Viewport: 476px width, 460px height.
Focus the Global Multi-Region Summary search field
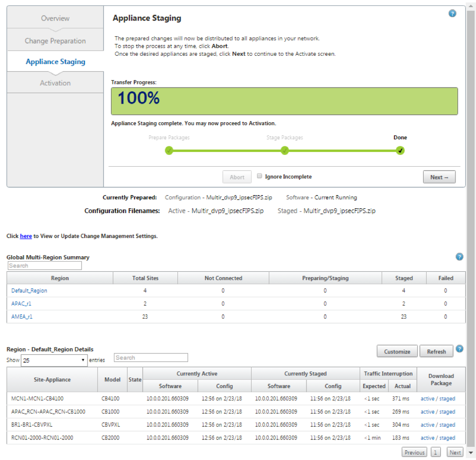(44, 265)
